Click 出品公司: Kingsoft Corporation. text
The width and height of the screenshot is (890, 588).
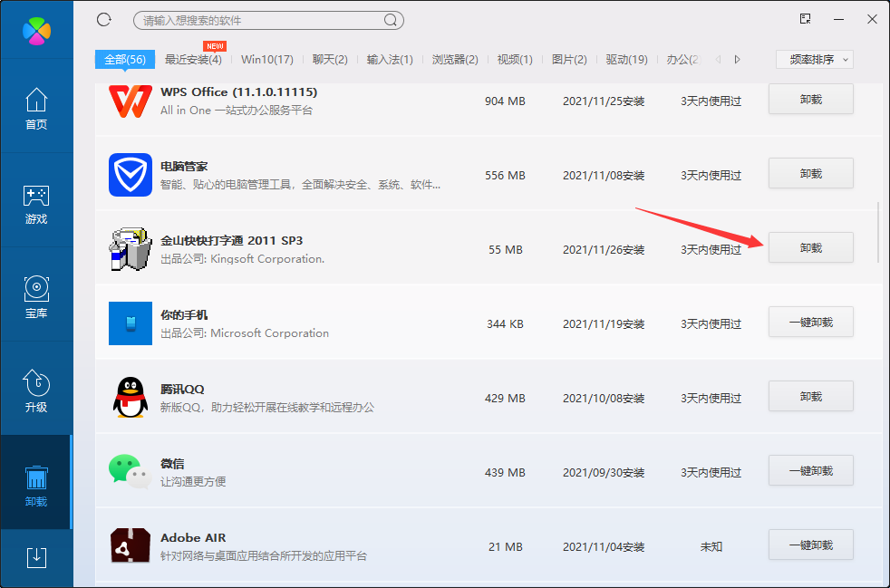242,259
